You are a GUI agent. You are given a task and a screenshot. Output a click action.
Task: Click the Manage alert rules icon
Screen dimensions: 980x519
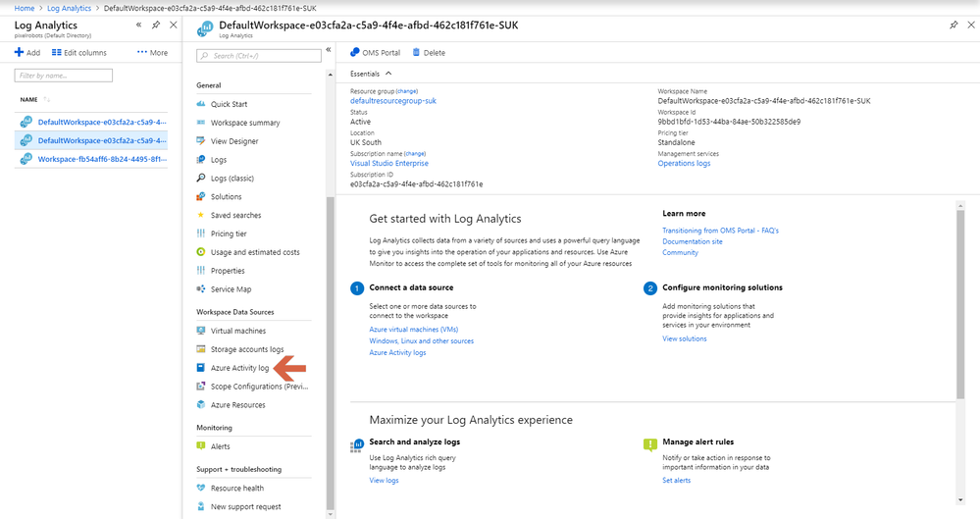coord(650,445)
